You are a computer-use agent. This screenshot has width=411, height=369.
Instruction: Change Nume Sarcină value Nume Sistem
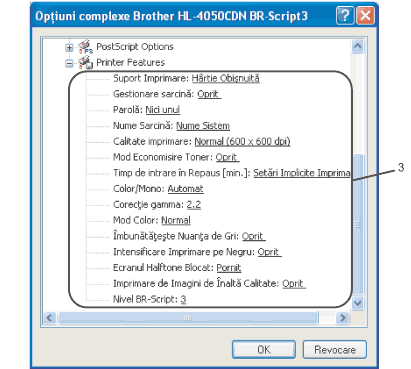click(203, 126)
